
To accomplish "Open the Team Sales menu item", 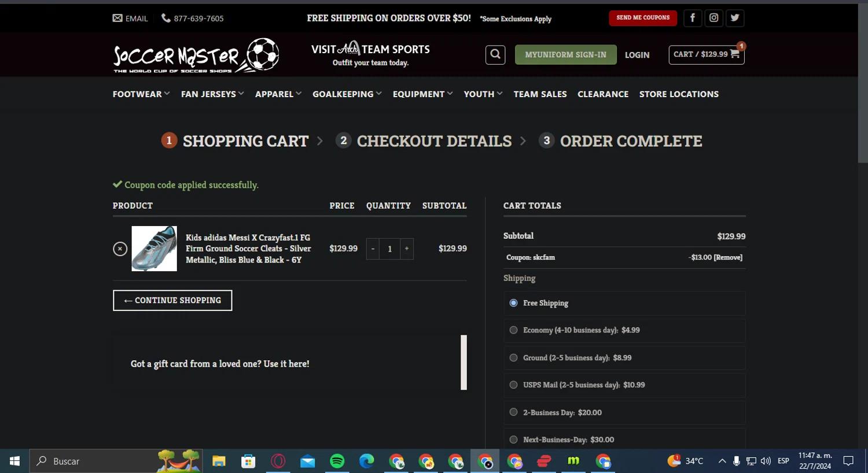I will (540, 94).
